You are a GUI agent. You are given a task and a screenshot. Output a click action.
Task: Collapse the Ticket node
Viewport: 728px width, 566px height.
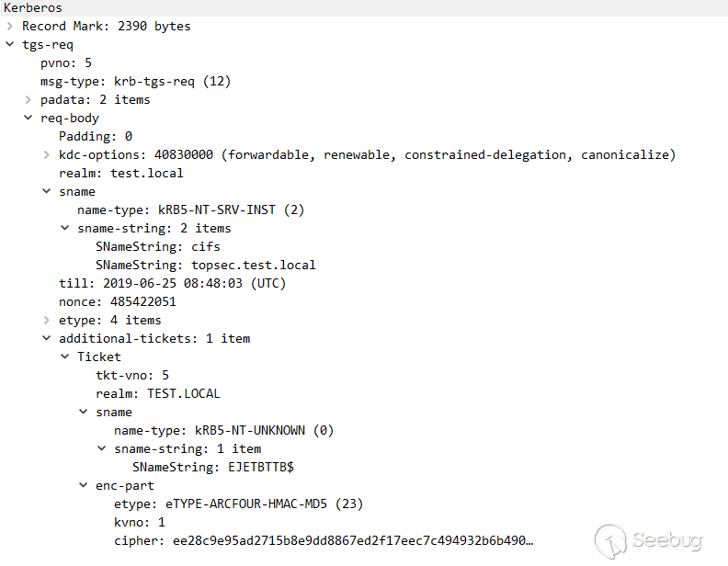tap(65, 357)
